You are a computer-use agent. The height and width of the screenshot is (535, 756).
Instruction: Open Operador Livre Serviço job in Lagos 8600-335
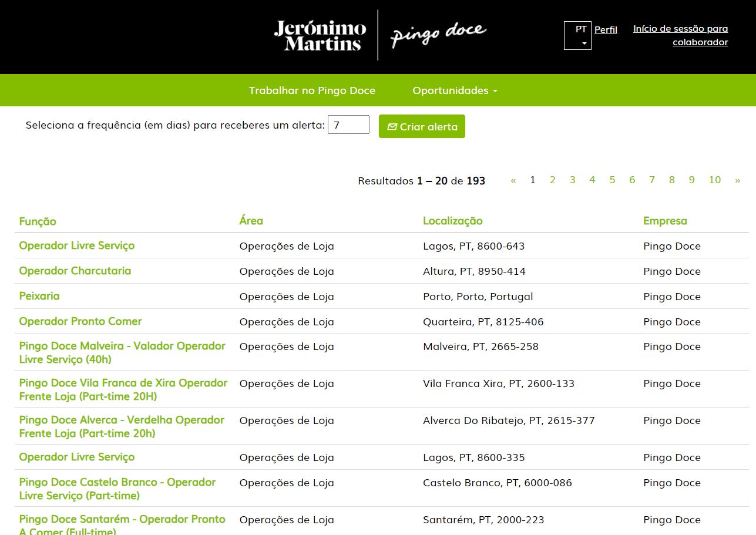click(x=76, y=457)
